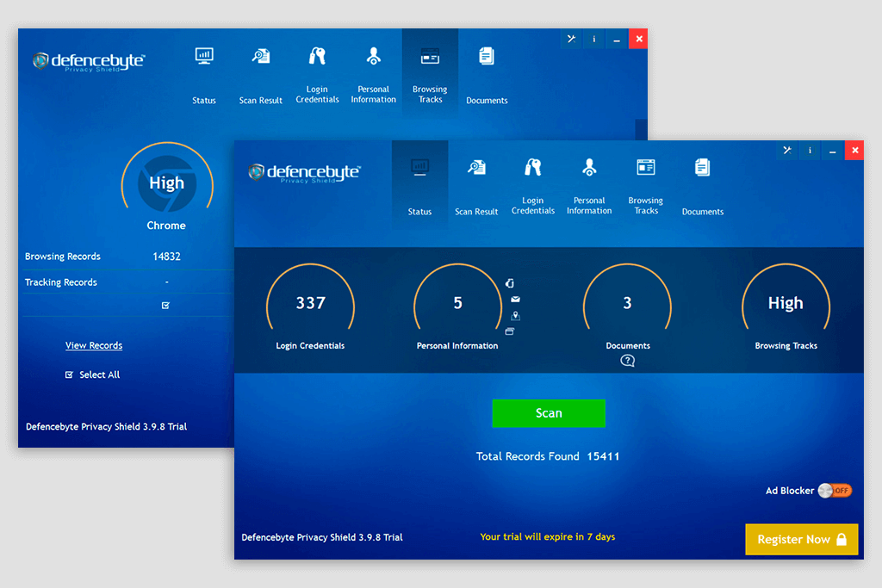
Task: Click the location pin icon beside Personal Information
Action: [515, 316]
